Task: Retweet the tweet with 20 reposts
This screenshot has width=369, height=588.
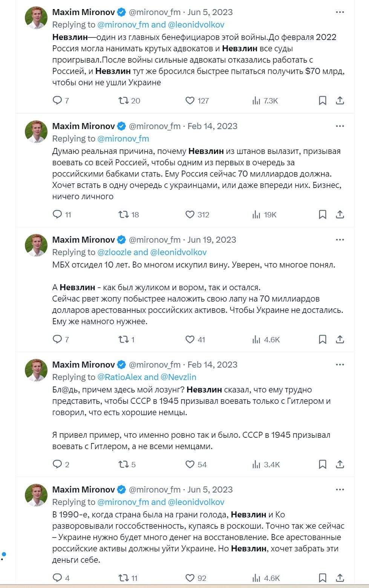Action: tap(123, 100)
